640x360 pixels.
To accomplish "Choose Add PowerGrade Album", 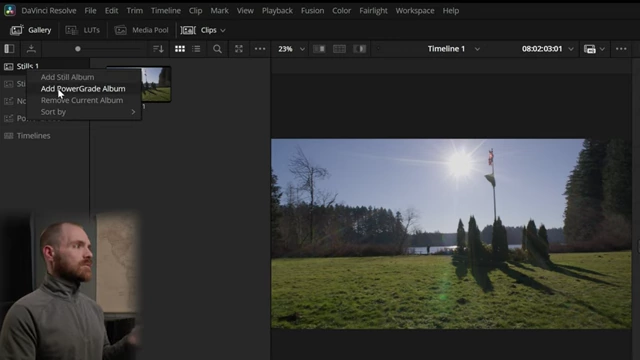I will coord(83,89).
